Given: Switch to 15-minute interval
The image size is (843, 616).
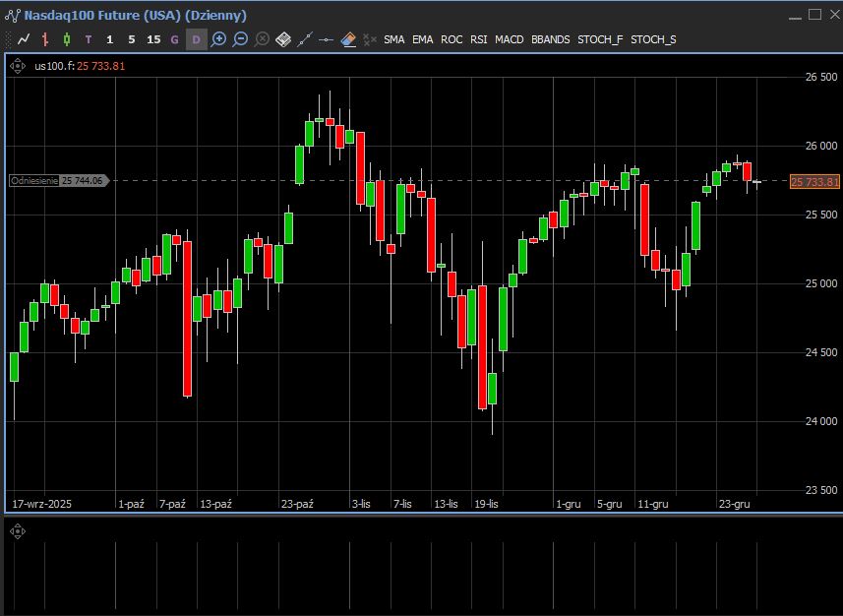Looking at the screenshot, I should [x=153, y=39].
